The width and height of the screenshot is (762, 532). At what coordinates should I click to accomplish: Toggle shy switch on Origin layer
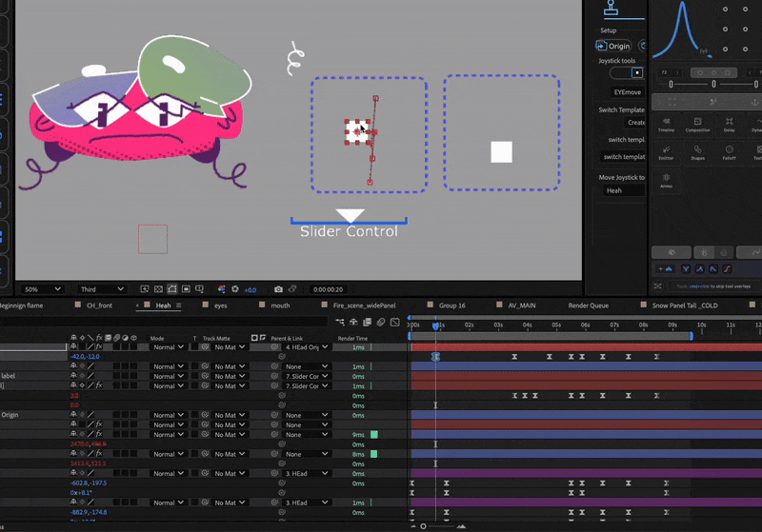pos(73,415)
